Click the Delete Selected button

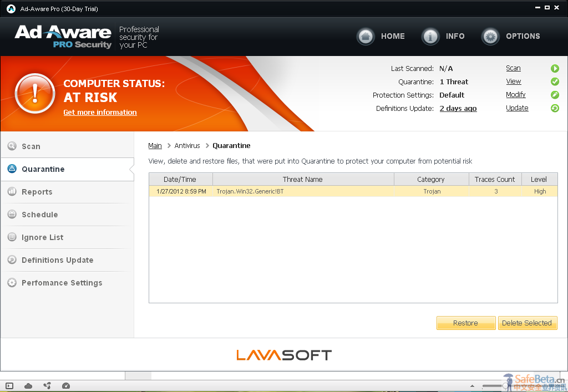pyautogui.click(x=528, y=323)
